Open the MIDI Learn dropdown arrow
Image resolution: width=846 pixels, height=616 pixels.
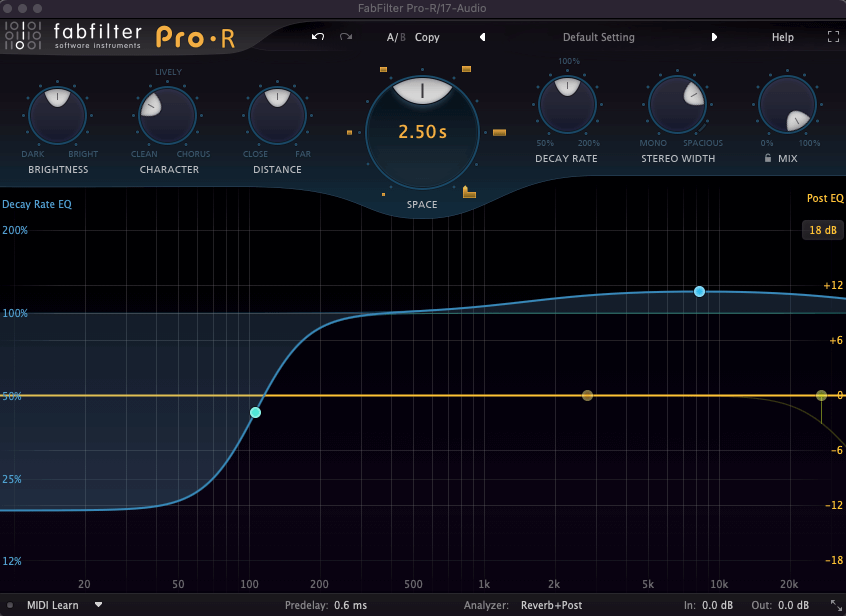(x=98, y=605)
